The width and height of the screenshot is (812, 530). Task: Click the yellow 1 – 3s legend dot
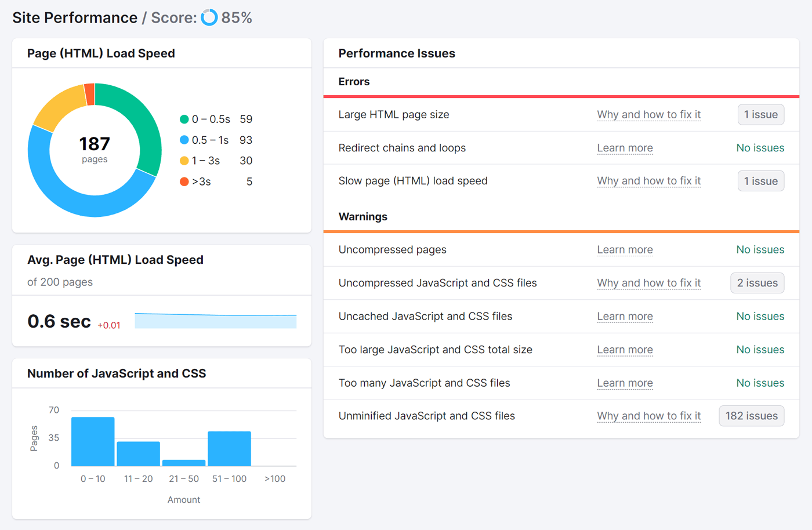pyautogui.click(x=184, y=161)
